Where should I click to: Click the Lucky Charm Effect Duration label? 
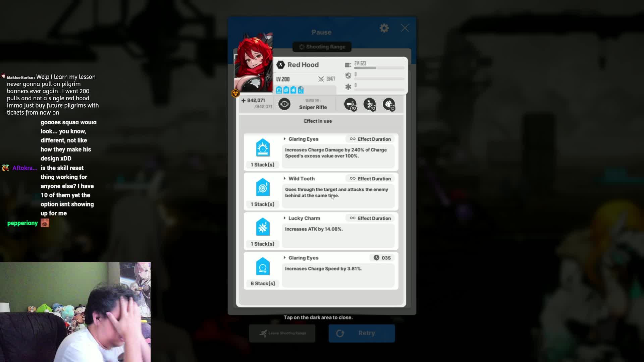pyautogui.click(x=370, y=218)
